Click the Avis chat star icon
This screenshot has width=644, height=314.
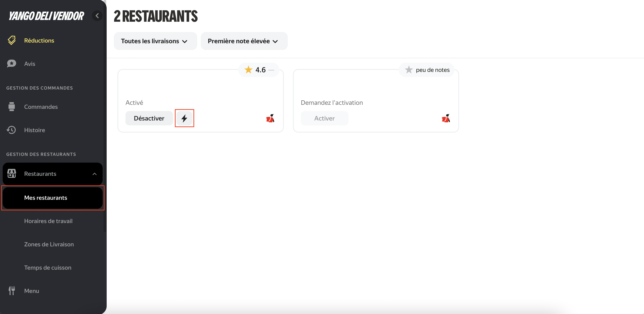12,63
